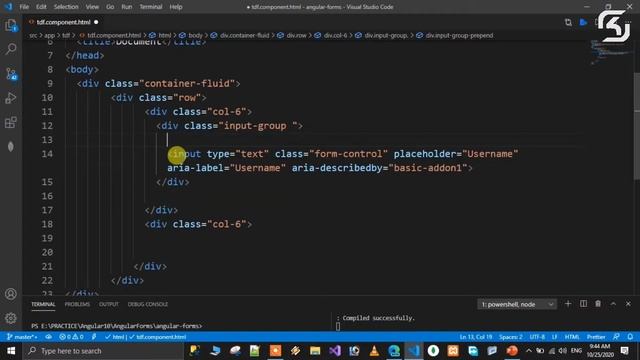This screenshot has width=640, height=360.
Task: Click the Windows Start button
Action: point(11,351)
